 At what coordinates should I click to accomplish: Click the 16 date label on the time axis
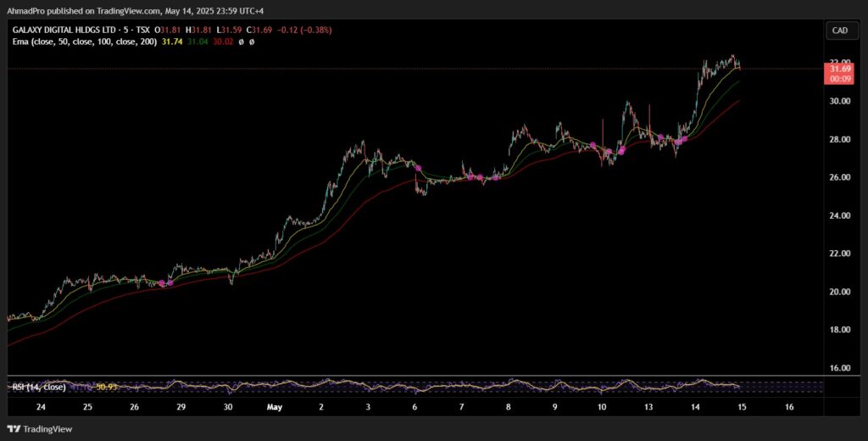click(789, 407)
